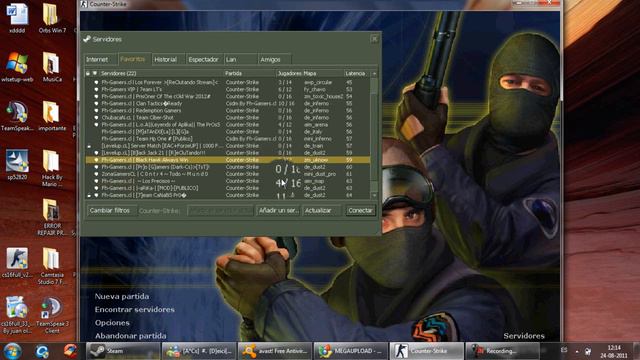Select the Team Hp One # [Publico] row
The width and height of the screenshot is (640, 360).
point(228,139)
